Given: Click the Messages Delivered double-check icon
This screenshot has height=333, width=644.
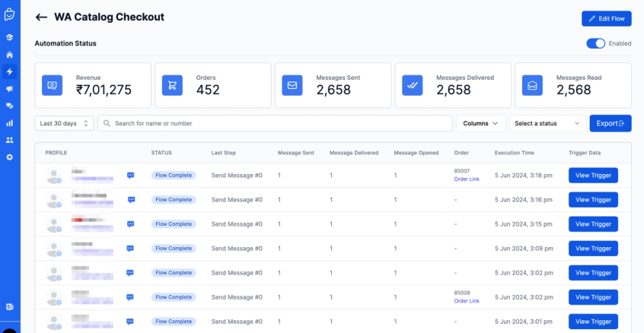Looking at the screenshot, I should (x=413, y=85).
